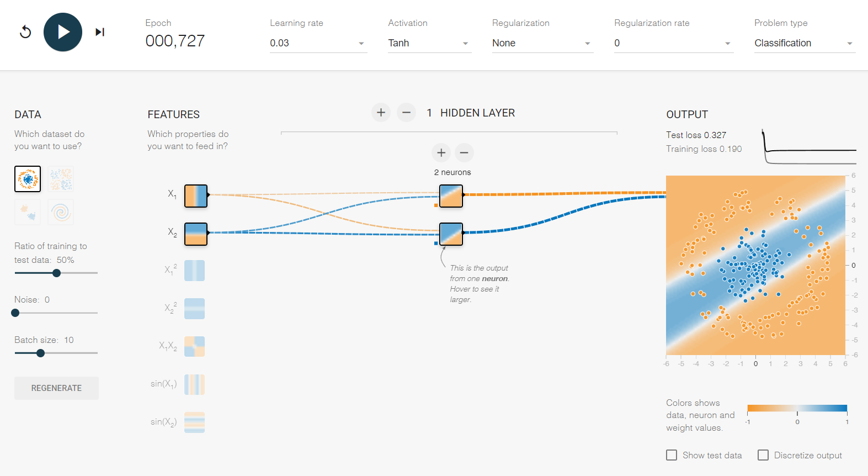
Task: Click the step forward icon
Action: click(100, 32)
